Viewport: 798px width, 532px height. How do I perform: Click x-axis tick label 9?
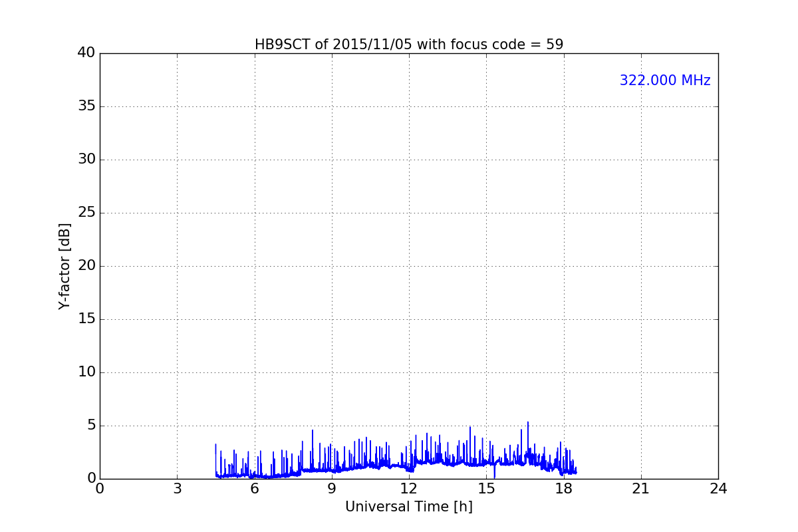(332, 489)
